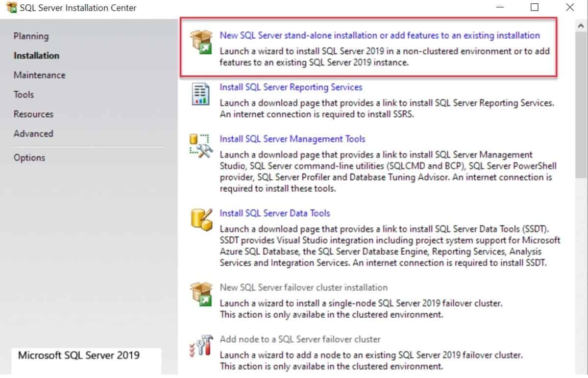Click the SQL Server Data Tools cylinder icon
This screenshot has width=588, height=378.
201,220
